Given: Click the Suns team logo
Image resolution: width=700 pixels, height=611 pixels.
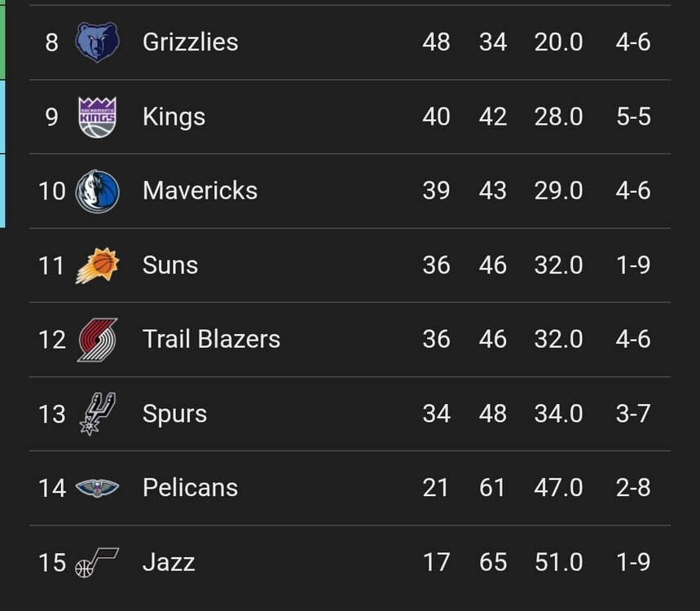Looking at the screenshot, I should [x=97, y=266].
